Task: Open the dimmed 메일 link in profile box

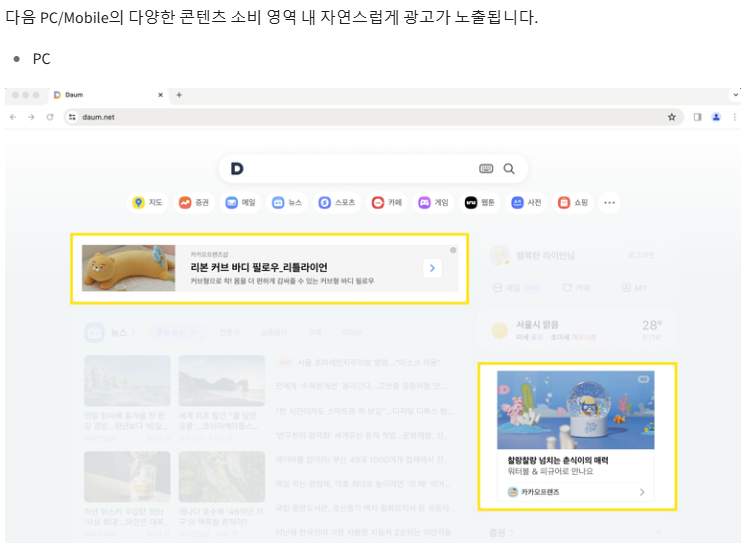Action: click(x=507, y=288)
